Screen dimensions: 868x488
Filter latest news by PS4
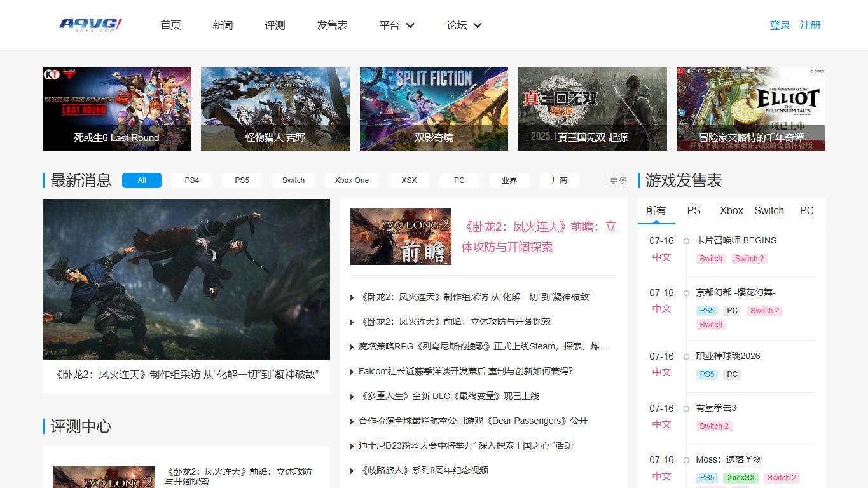click(x=192, y=180)
